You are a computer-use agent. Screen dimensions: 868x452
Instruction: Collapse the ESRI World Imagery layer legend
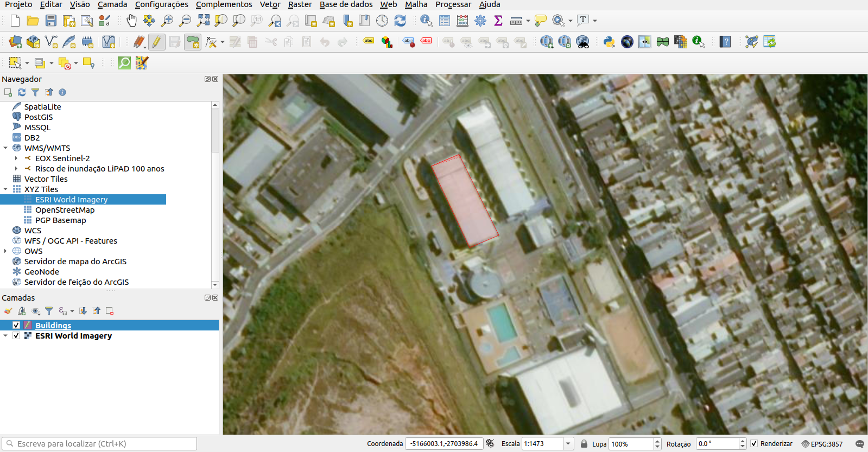click(5, 335)
